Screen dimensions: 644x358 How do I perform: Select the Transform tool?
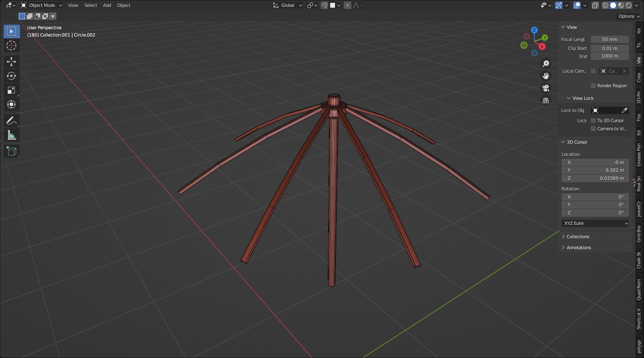coord(11,104)
